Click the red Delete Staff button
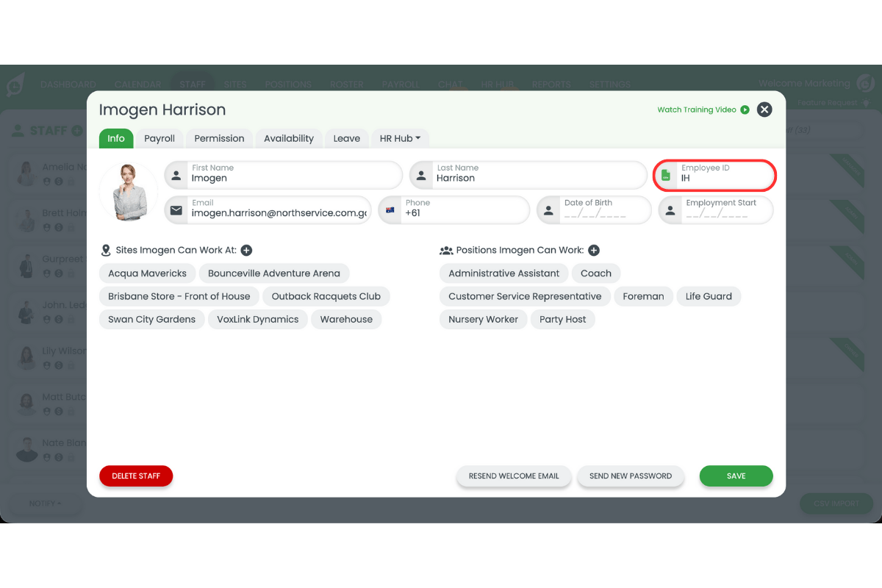 pos(136,476)
